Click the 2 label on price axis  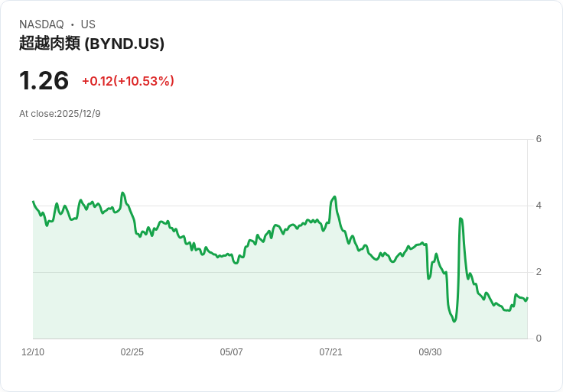pos(539,272)
